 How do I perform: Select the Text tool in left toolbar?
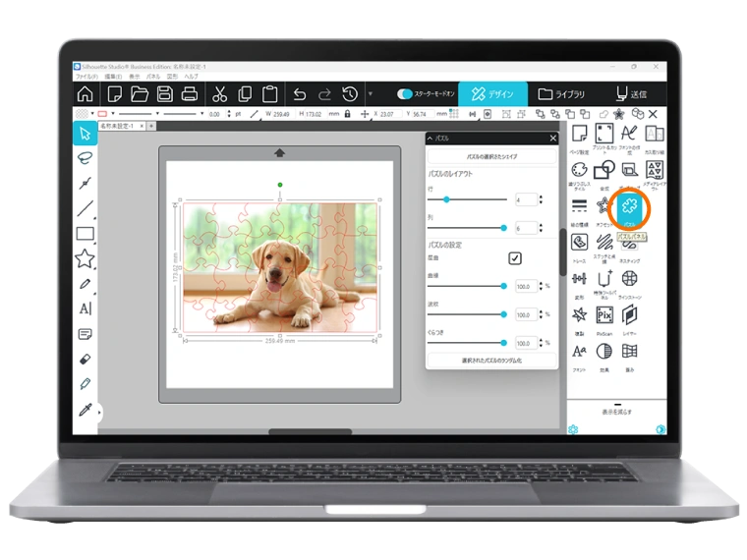[x=86, y=308]
